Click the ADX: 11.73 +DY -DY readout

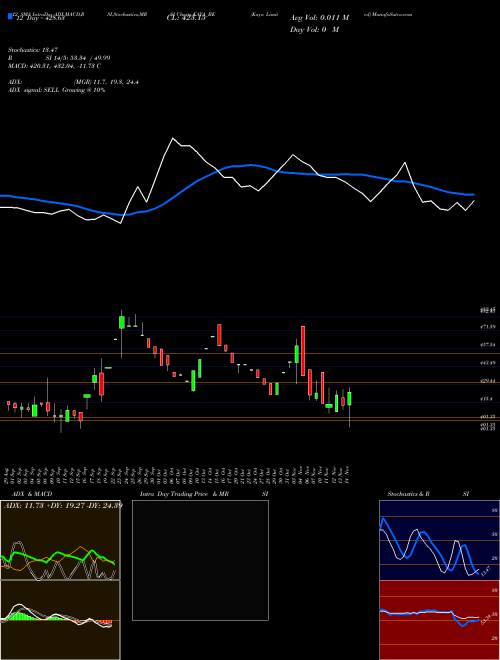tap(63, 505)
